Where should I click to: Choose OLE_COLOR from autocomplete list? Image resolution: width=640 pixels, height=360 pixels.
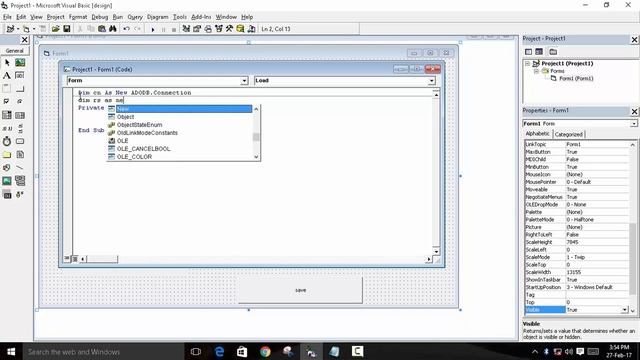(180, 157)
